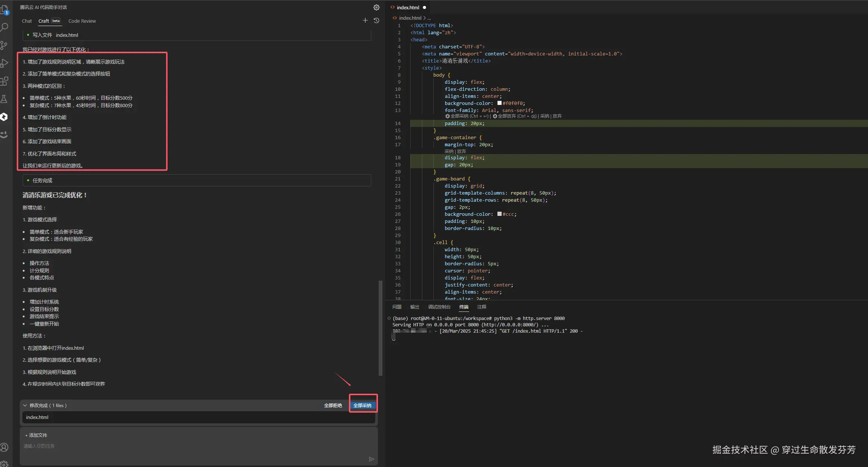This screenshot has width=868, height=467.
Task: Click the #f0f0f0 color swatch in code
Action: (499, 103)
